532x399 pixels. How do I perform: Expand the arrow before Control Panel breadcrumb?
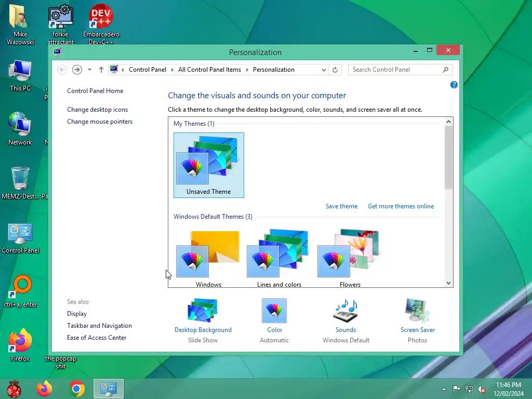123,70
